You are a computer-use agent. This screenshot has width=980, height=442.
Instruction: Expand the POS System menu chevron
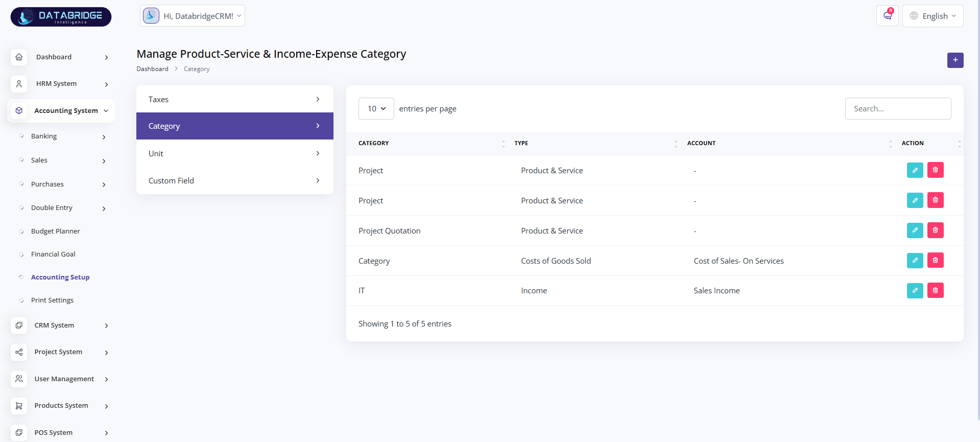point(106,433)
